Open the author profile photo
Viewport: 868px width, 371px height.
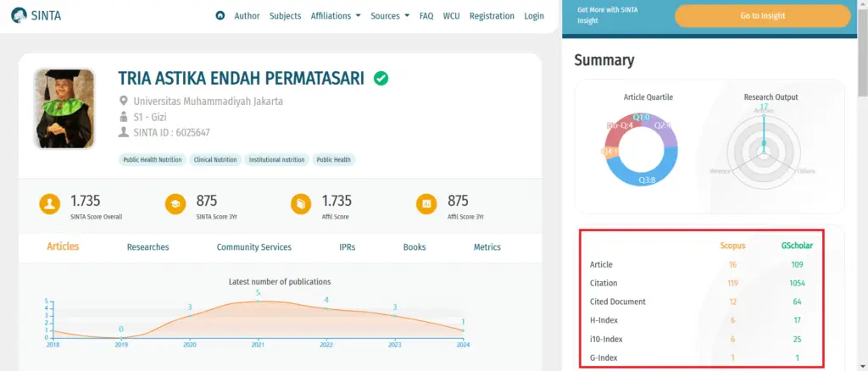[64, 109]
